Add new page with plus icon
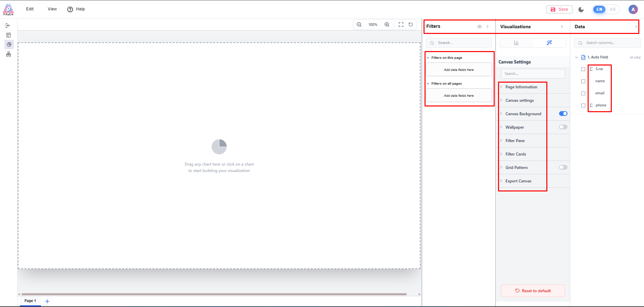 click(x=47, y=301)
